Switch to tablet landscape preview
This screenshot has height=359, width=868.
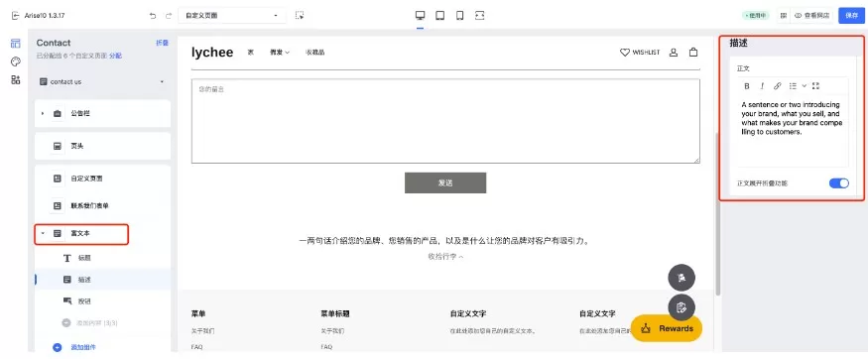[x=440, y=16]
